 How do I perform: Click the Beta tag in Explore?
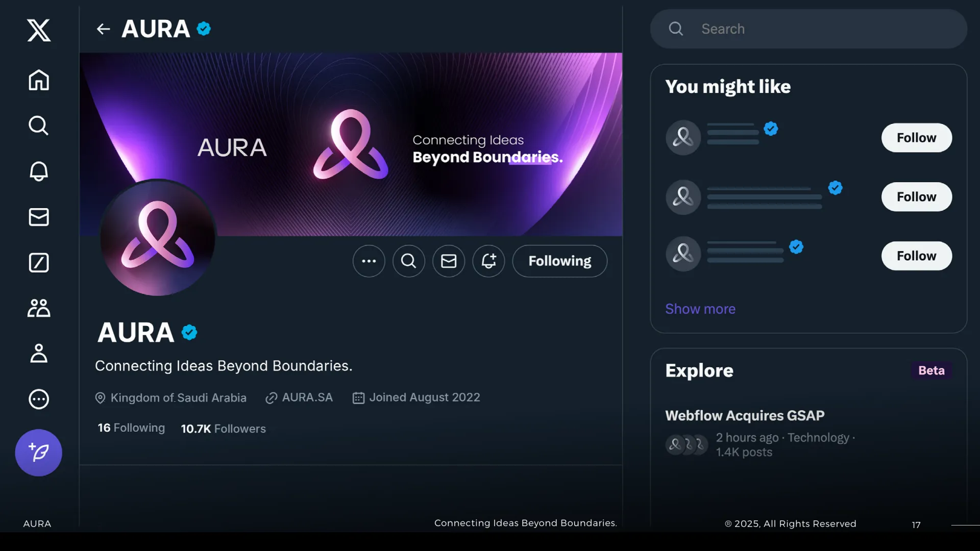click(932, 371)
